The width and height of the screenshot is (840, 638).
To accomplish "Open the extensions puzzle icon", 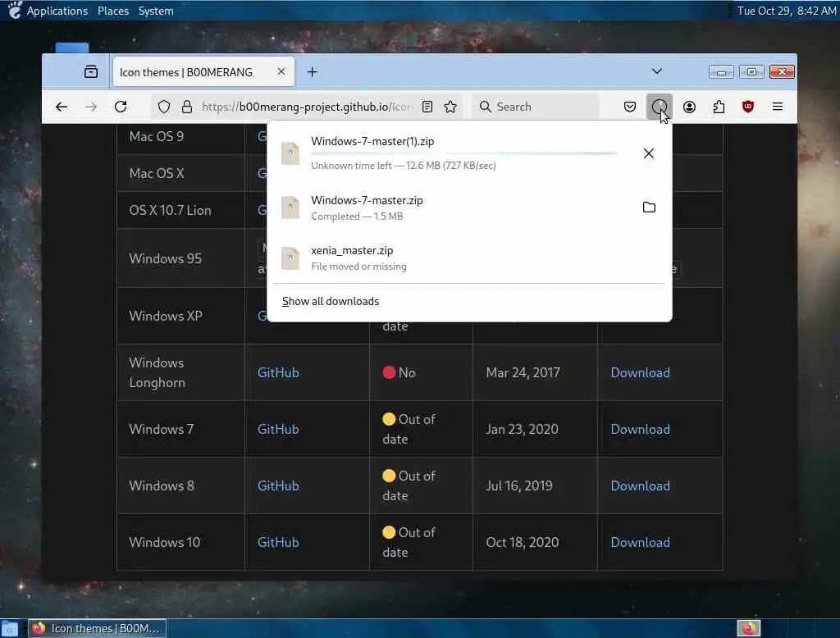I will pyautogui.click(x=719, y=107).
